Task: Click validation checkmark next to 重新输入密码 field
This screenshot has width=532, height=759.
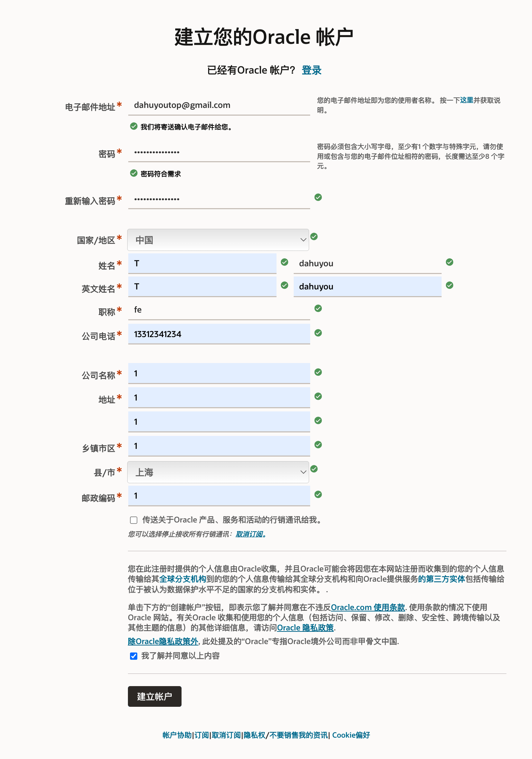Action: [318, 197]
